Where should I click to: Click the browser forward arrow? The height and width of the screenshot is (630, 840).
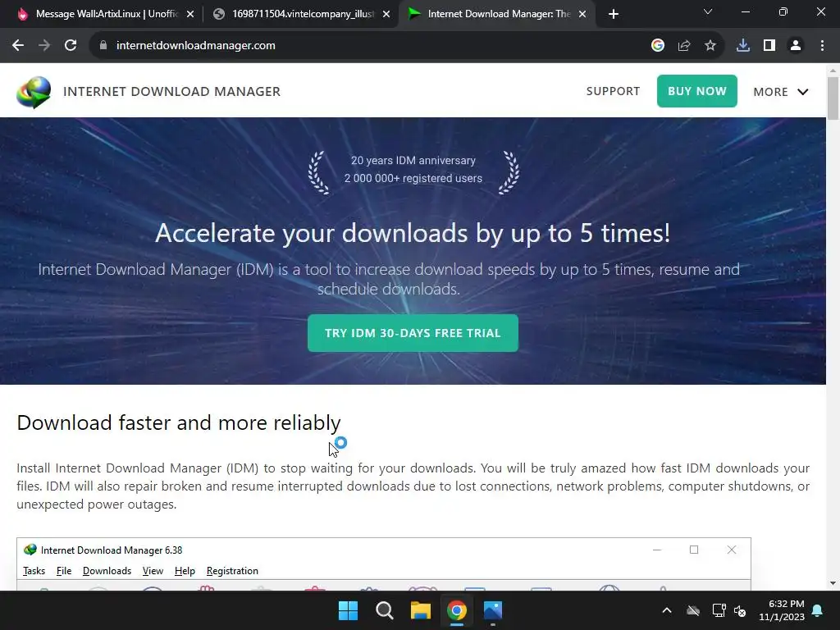44,46
